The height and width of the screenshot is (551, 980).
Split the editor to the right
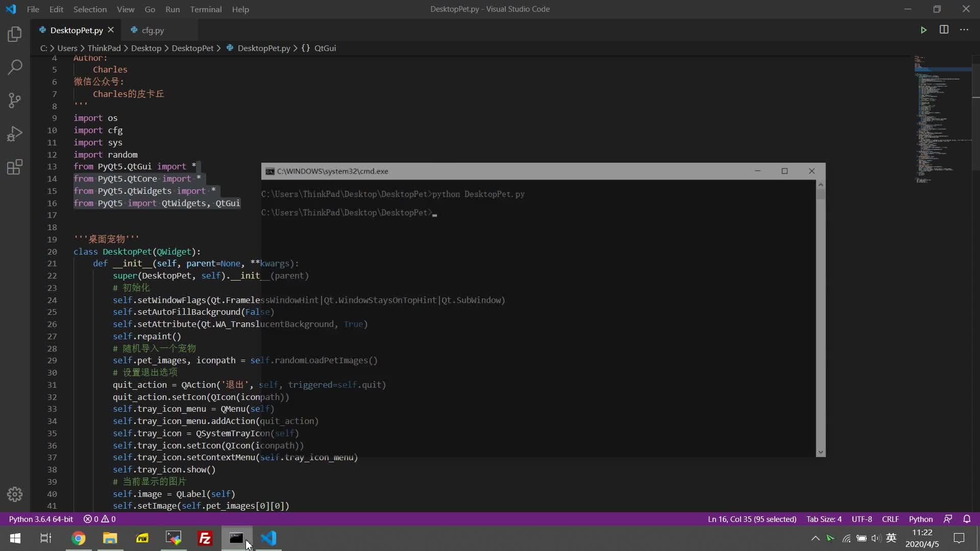click(944, 30)
